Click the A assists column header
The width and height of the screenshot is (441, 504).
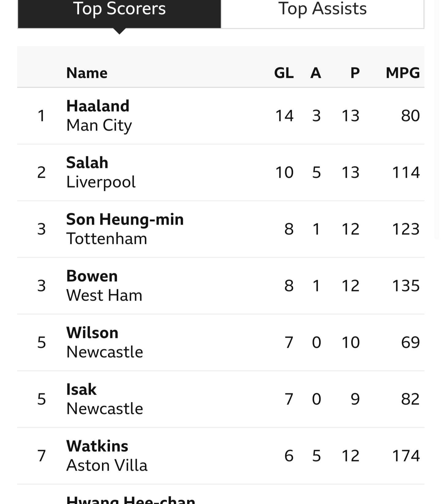316,73
